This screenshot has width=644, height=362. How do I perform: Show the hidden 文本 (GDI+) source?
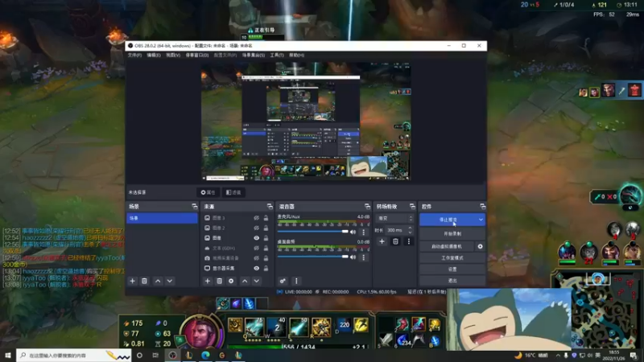pyautogui.click(x=256, y=248)
